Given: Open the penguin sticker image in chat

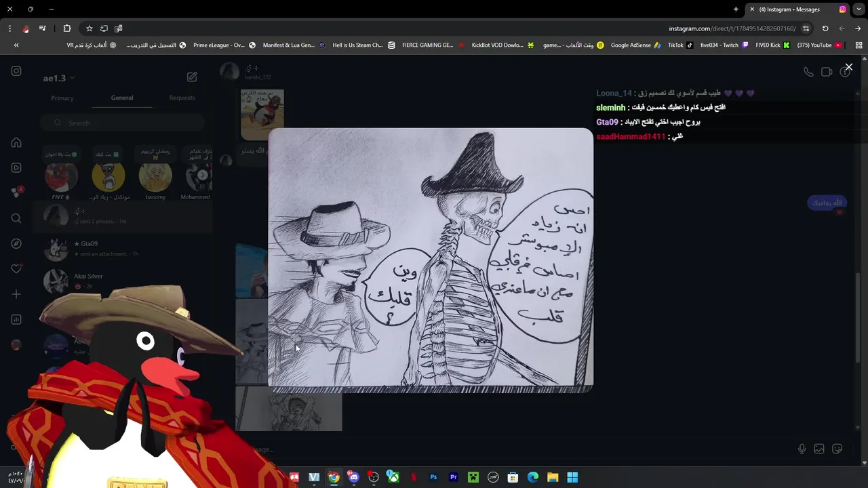Looking at the screenshot, I should 262,115.
